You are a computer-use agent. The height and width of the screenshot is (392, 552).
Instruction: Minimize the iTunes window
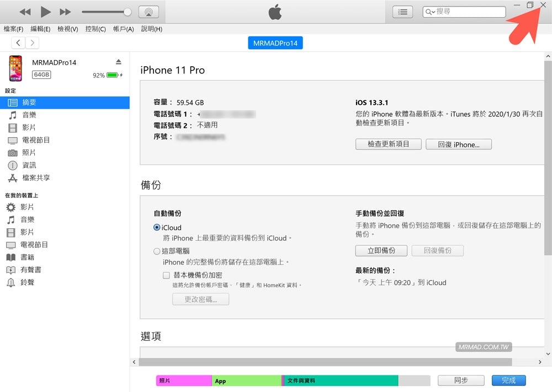click(517, 5)
